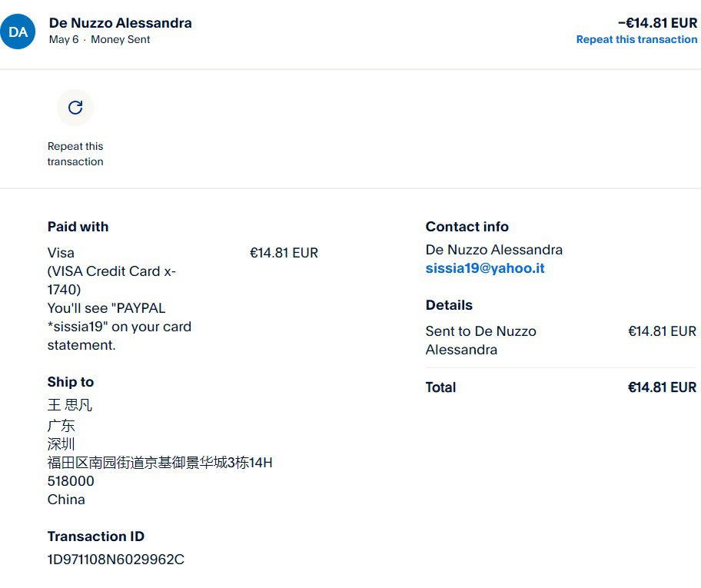The width and height of the screenshot is (701, 588).
Task: Select the 518000 postal code line
Action: click(x=71, y=481)
